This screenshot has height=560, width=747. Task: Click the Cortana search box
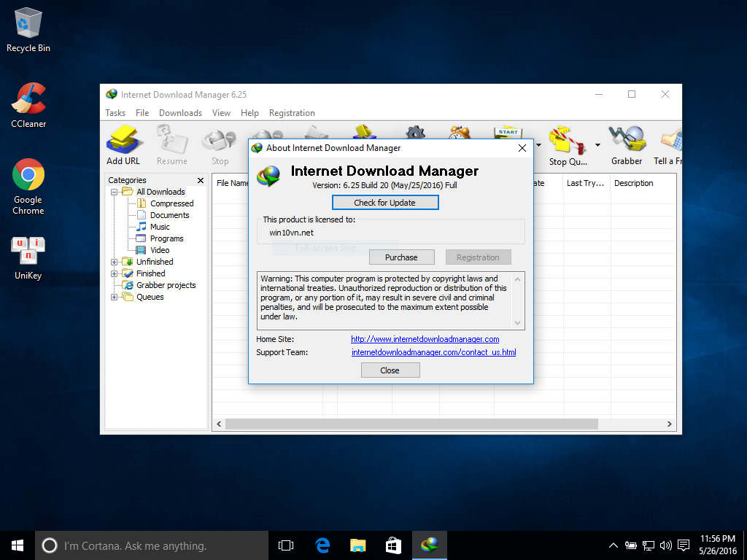coord(152,545)
